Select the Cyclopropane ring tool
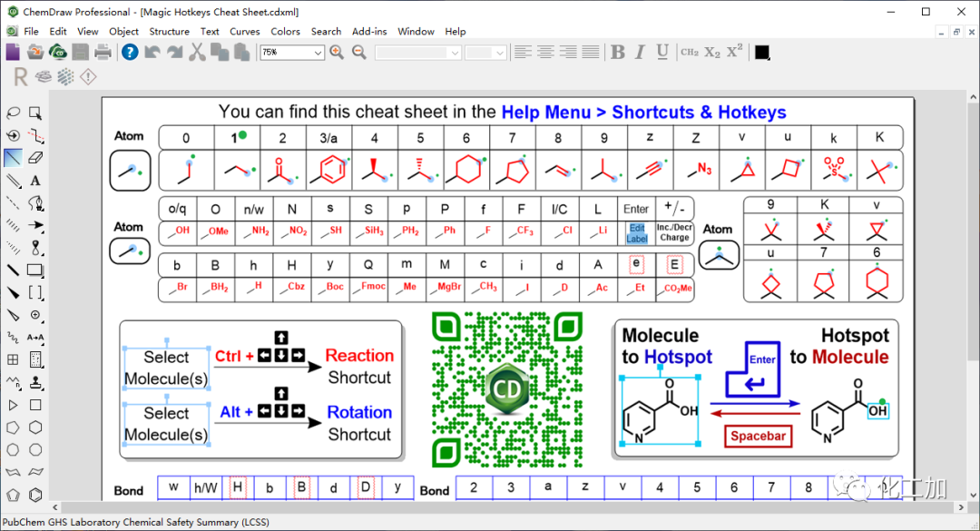The height and width of the screenshot is (531, 980). tap(13, 405)
